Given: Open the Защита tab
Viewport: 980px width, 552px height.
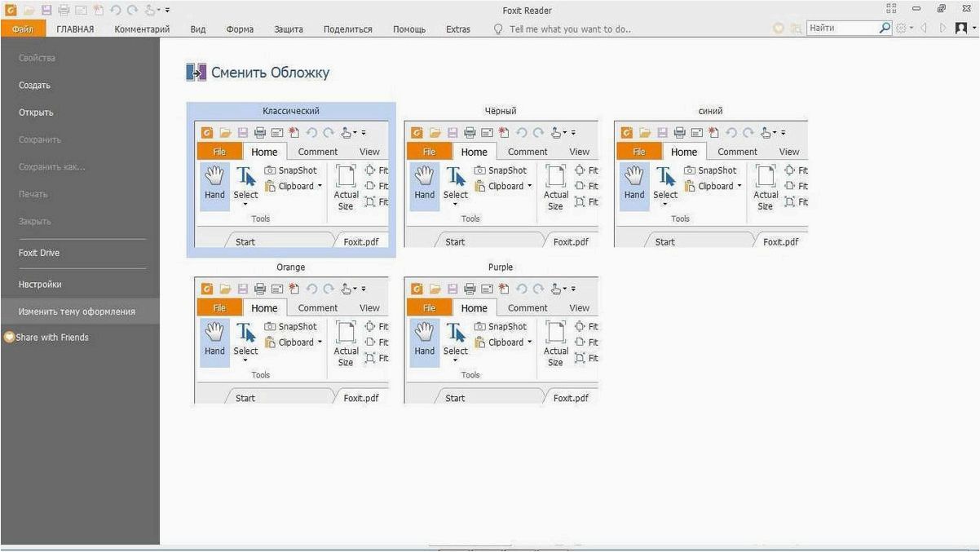Looking at the screenshot, I should 289,29.
